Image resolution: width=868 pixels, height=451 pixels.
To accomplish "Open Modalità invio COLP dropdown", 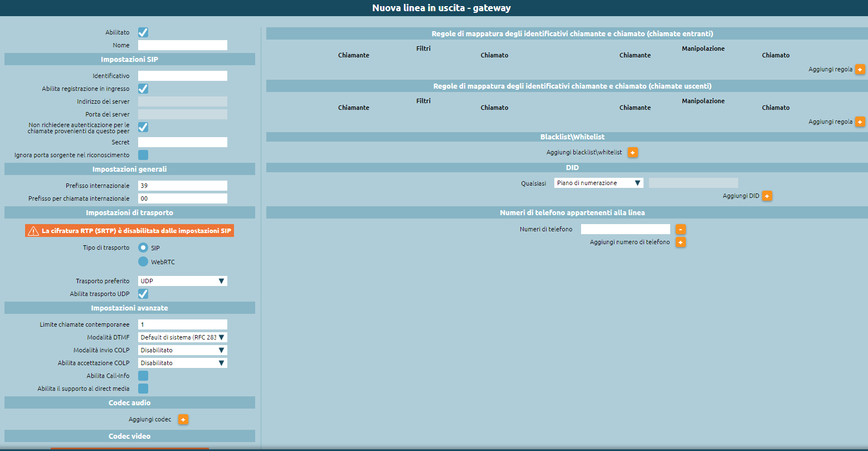I will pyautogui.click(x=183, y=350).
